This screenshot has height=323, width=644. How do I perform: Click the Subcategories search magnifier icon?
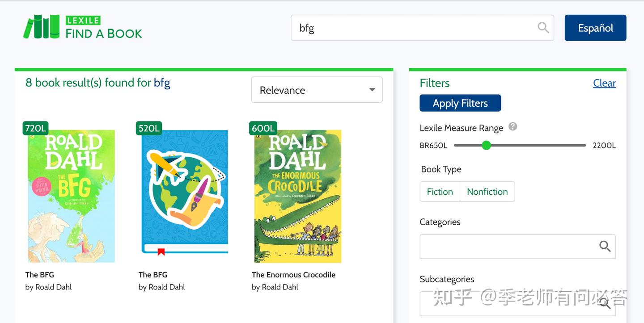[x=605, y=304]
